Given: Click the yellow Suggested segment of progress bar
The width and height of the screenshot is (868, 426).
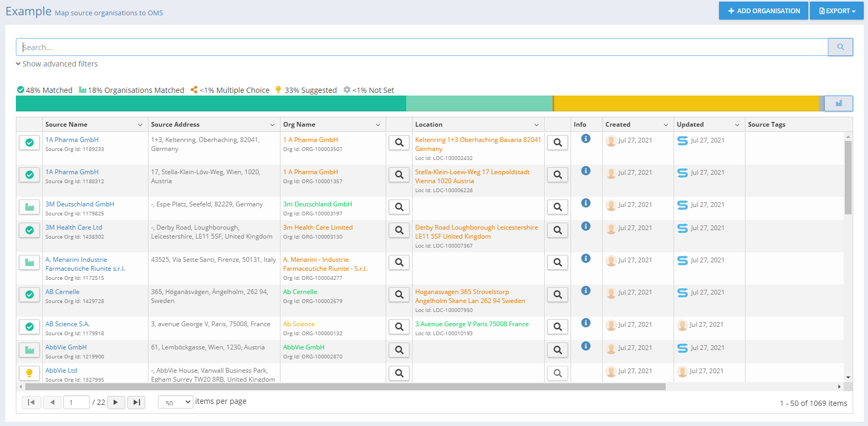Looking at the screenshot, I should click(x=686, y=103).
